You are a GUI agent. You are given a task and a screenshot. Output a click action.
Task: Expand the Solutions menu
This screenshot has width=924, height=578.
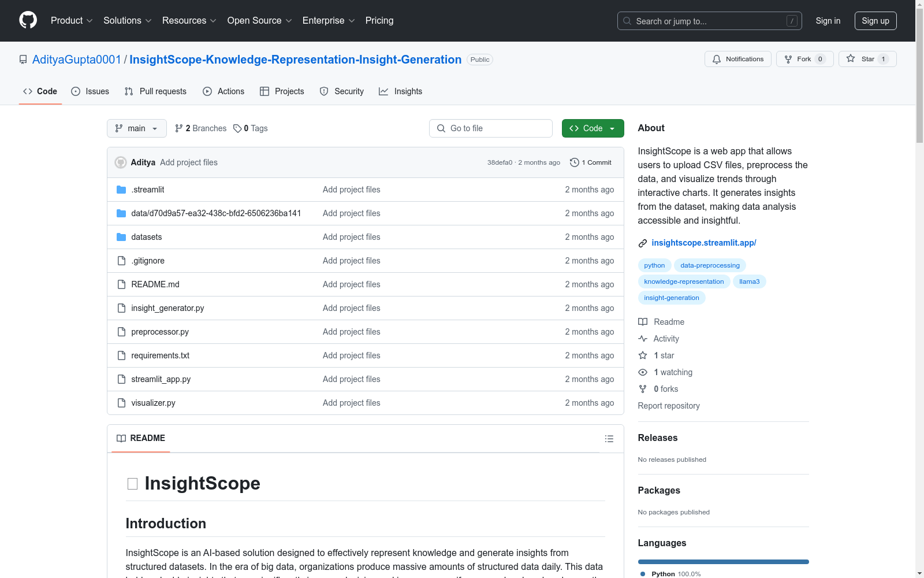tap(128, 21)
